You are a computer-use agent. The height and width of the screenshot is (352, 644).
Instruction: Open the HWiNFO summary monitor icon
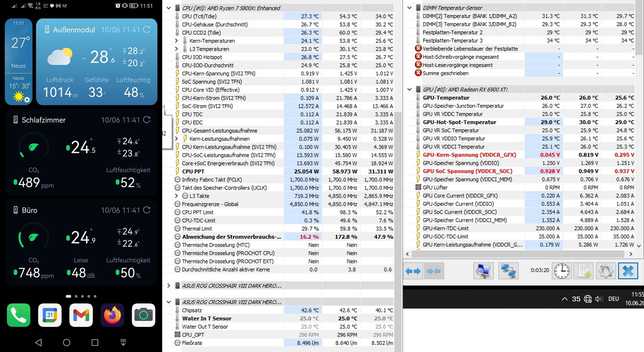[483, 271]
